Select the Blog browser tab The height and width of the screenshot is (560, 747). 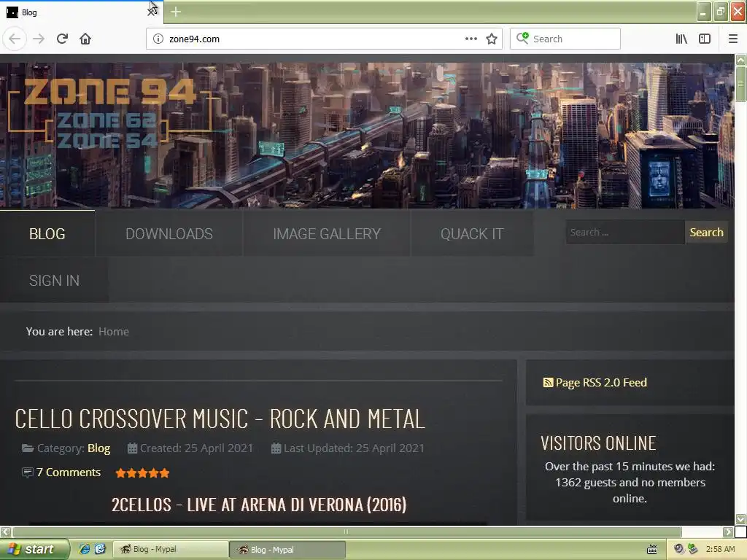point(81,12)
